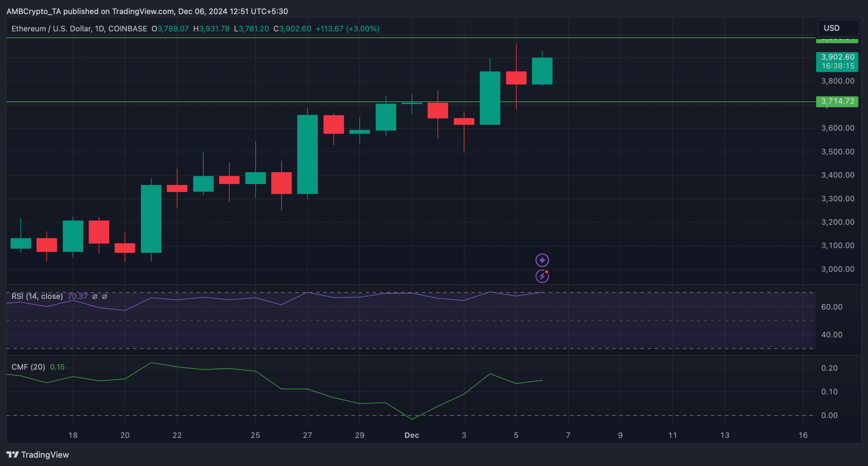
Task: Click date axis label 27
Action: coord(307,435)
